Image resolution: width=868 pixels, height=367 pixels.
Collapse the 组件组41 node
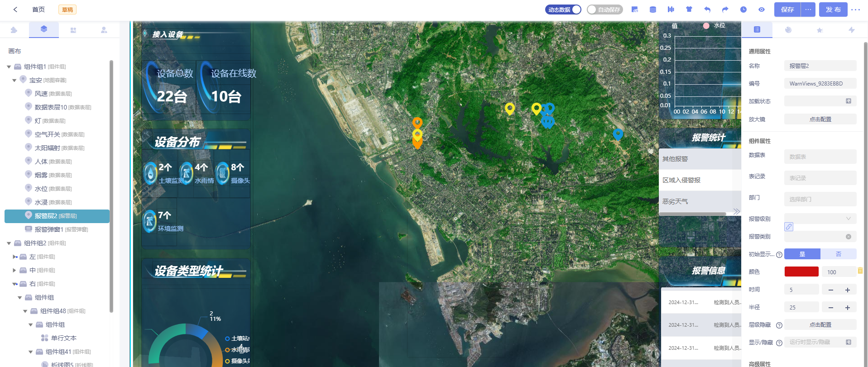[x=31, y=352]
